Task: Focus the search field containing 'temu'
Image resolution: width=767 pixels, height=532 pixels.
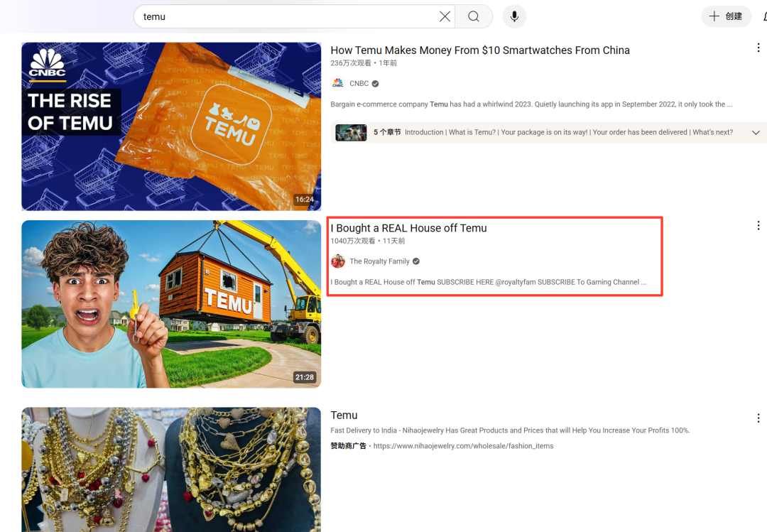Action: 284,16
